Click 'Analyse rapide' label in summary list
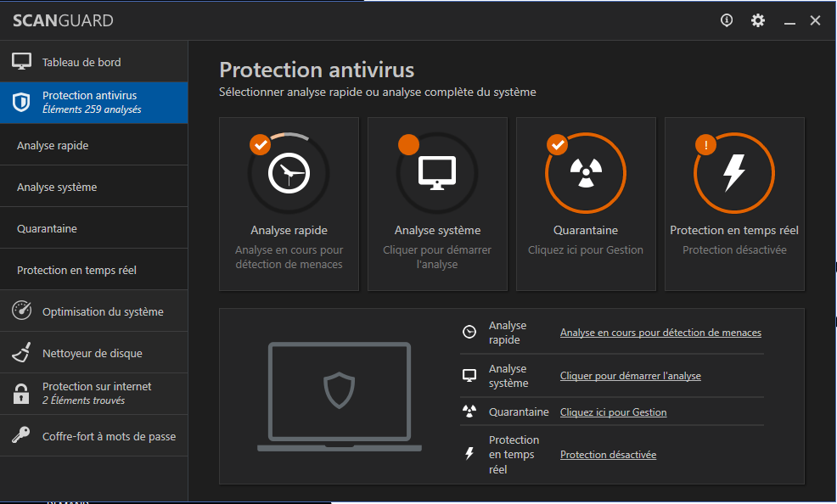 tap(508, 333)
